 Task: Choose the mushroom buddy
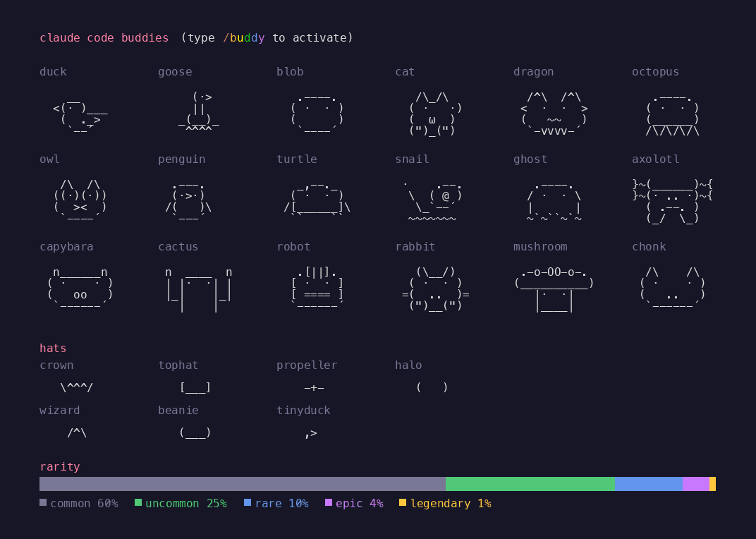pyautogui.click(x=552, y=287)
